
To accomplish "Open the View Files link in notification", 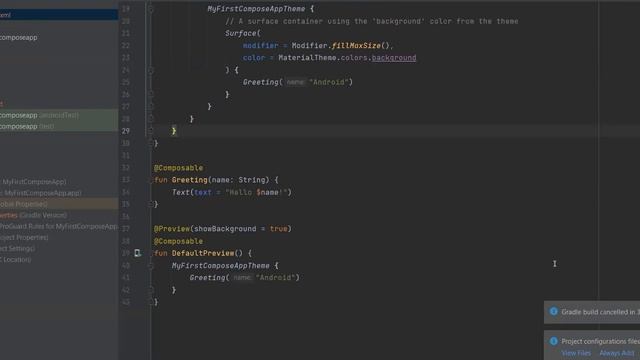I will click(x=576, y=353).
